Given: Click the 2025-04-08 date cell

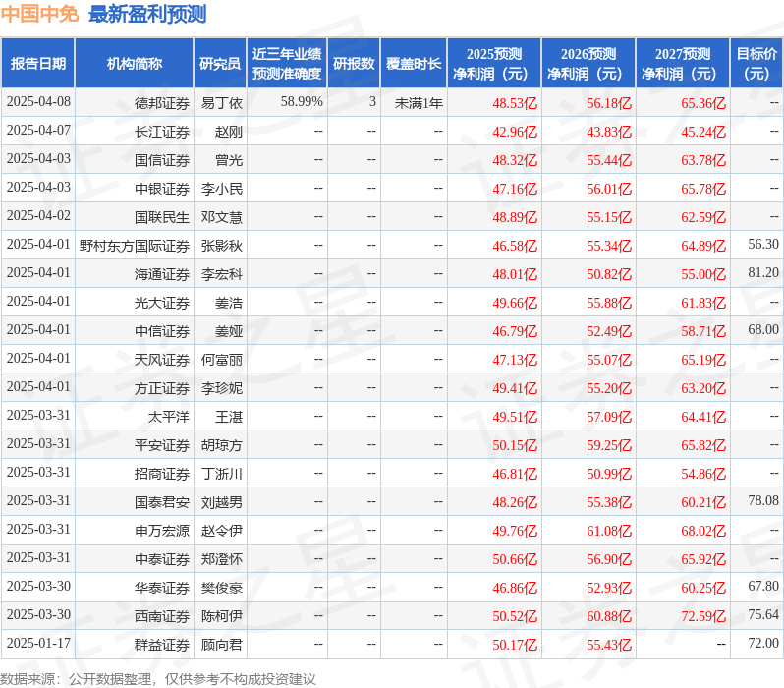Looking at the screenshot, I should pos(38,101).
